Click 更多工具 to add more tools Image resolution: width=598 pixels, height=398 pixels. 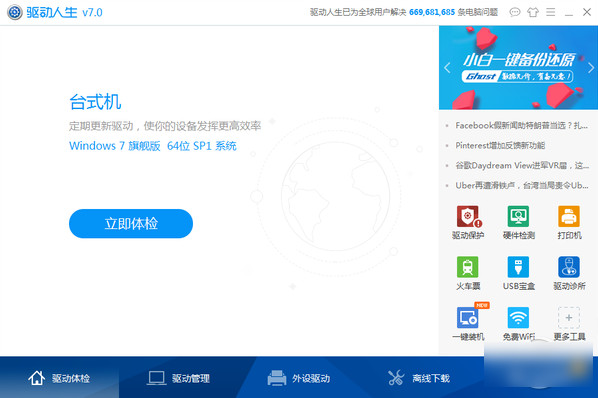(569, 323)
